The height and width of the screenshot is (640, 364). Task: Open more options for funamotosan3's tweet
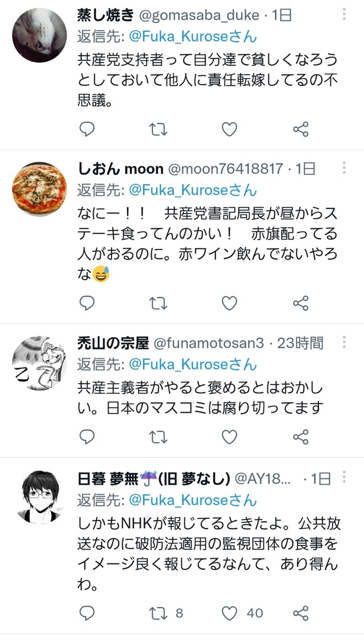point(344,342)
